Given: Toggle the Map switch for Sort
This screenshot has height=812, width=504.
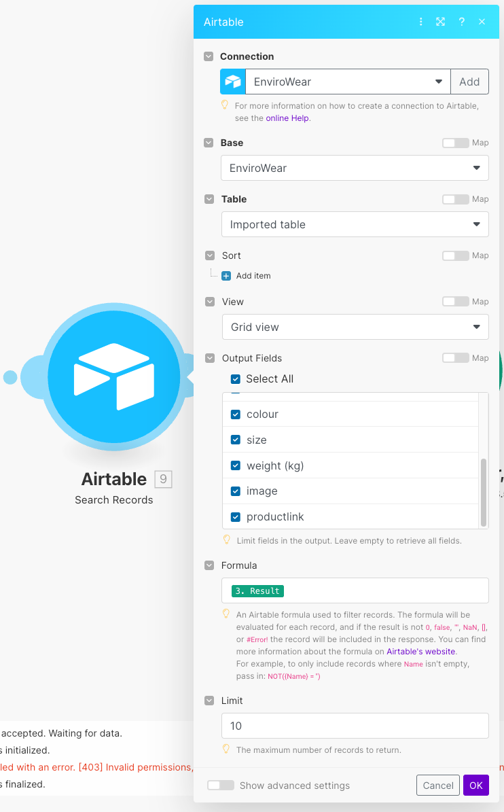Looking at the screenshot, I should click(455, 255).
